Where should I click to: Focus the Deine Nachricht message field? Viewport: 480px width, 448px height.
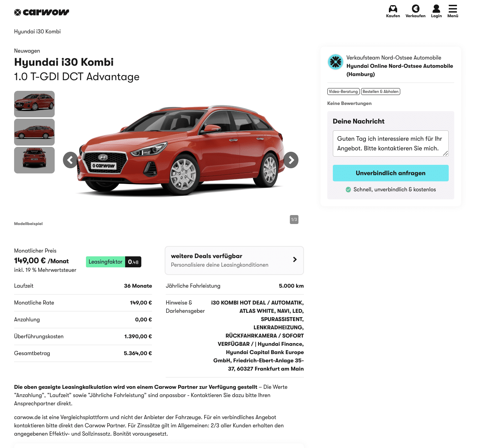click(x=391, y=143)
